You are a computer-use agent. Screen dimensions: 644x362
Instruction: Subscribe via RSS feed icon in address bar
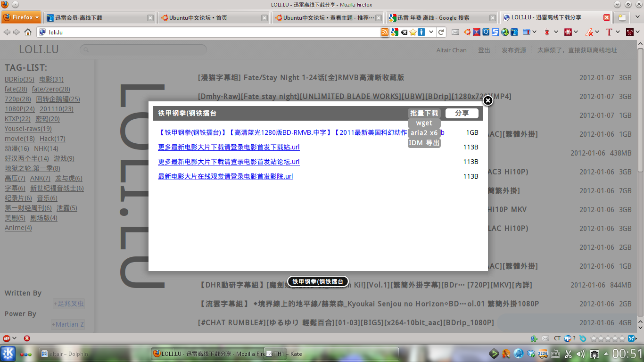coord(385,32)
